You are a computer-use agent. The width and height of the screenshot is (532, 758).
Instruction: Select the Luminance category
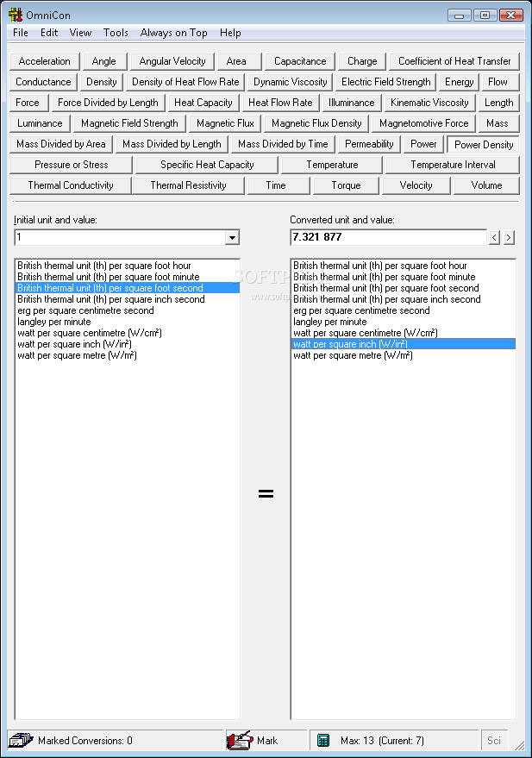(x=40, y=124)
